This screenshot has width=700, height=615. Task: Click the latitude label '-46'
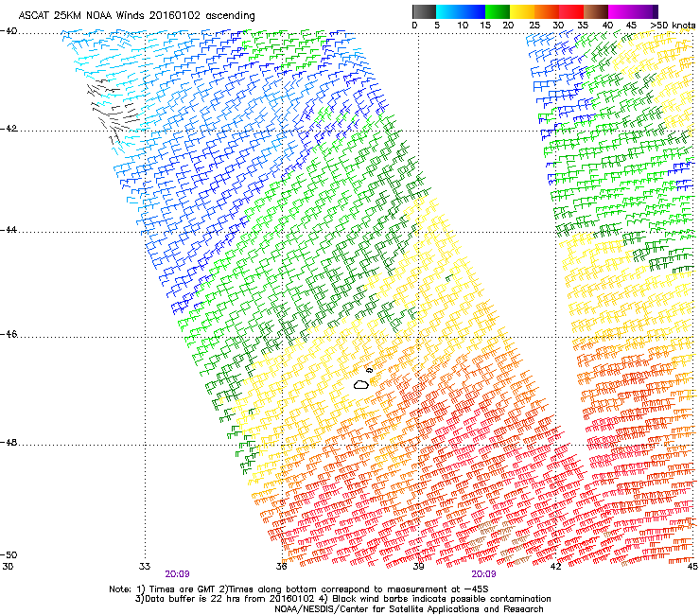[9, 334]
